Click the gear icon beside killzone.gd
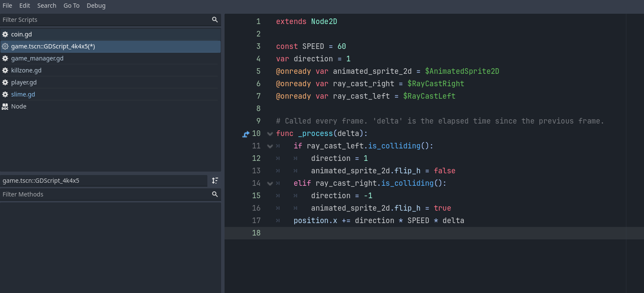 5,70
